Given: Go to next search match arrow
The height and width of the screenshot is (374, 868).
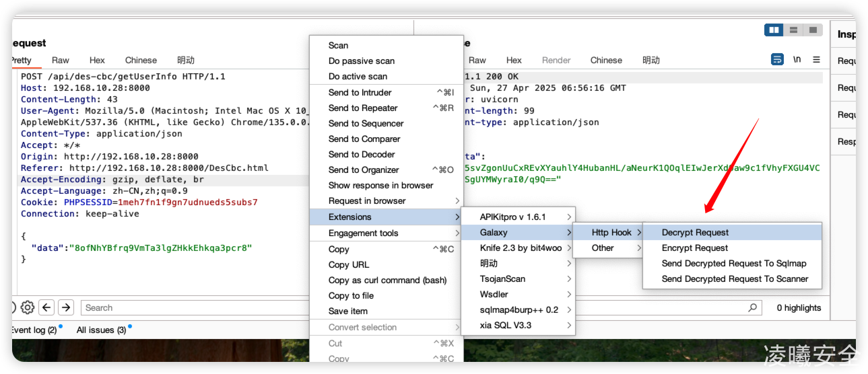Looking at the screenshot, I should [x=65, y=307].
